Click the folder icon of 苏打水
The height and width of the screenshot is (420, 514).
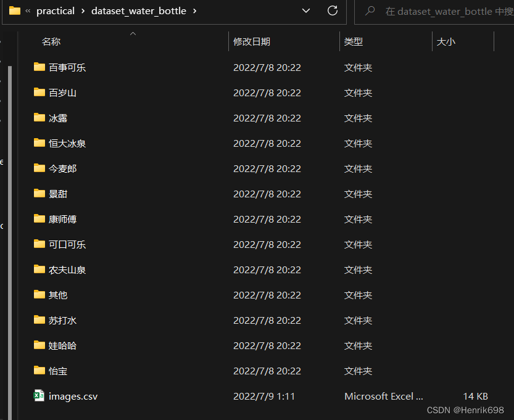[x=39, y=319]
